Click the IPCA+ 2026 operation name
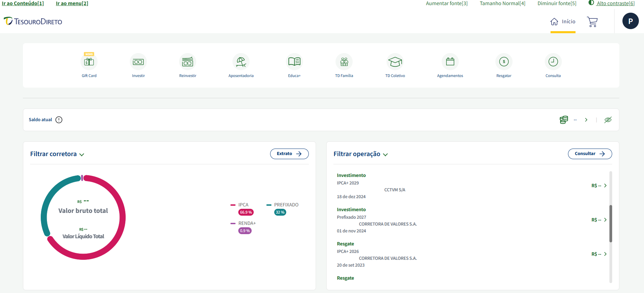Image resolution: width=644 pixels, height=293 pixels. pyautogui.click(x=348, y=252)
